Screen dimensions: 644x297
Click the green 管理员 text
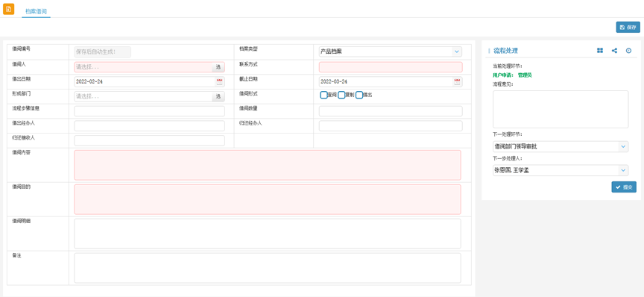(x=525, y=75)
